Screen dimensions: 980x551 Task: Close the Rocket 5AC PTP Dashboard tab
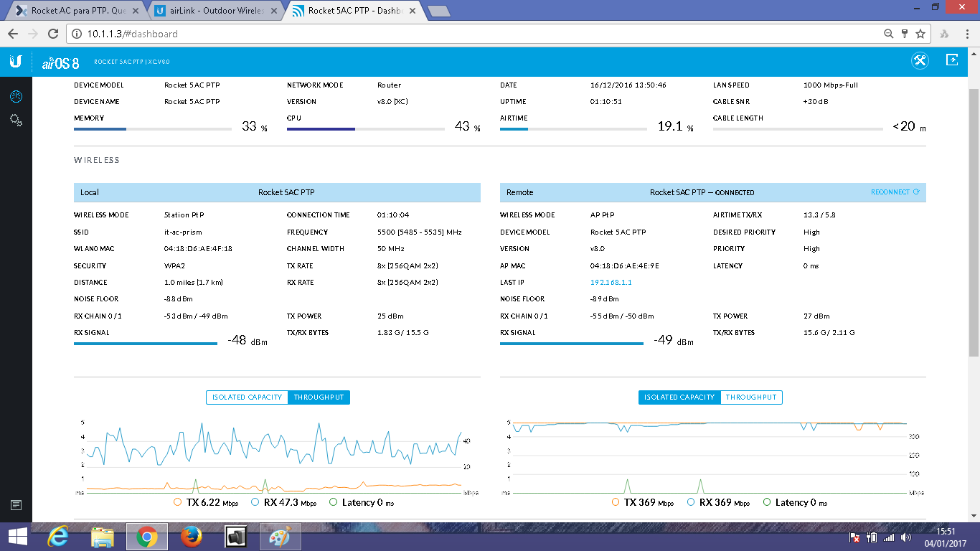click(413, 11)
